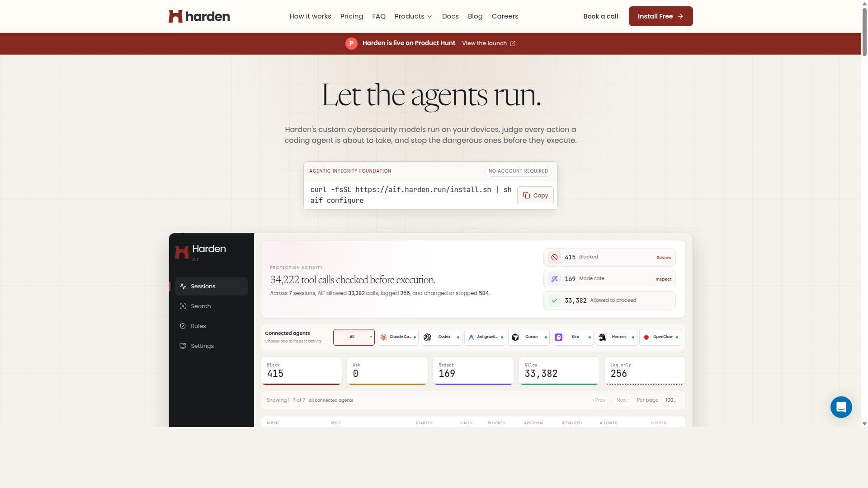The image size is (868, 488).
Task: Click Review next to 415 Blocked
Action: point(664,258)
